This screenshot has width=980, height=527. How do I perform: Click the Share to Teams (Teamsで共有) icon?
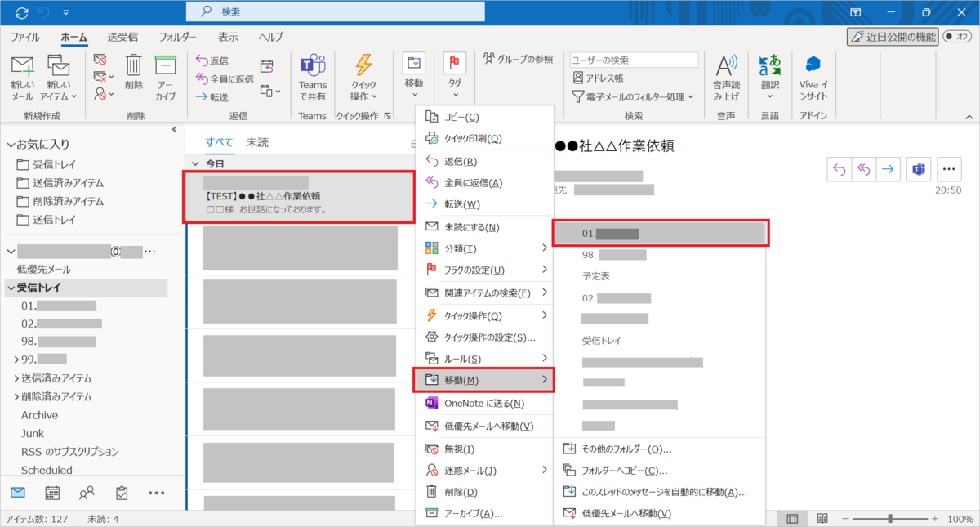pyautogui.click(x=313, y=67)
